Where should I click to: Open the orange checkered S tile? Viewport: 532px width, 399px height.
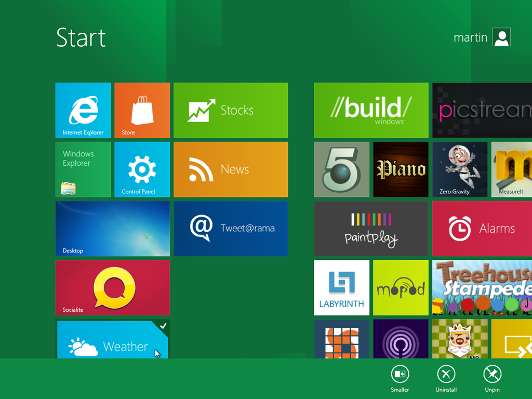pos(342,339)
